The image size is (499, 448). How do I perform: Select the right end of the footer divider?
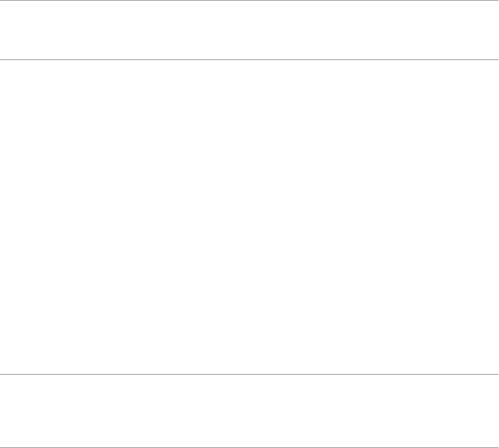[x=497, y=374]
